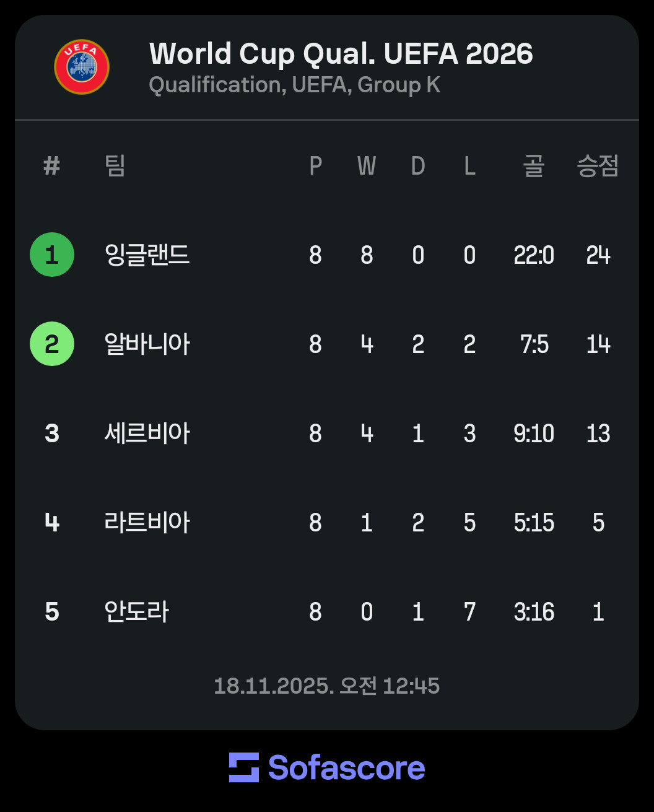Click the P matches played column header
The image size is (654, 812).
(316, 166)
